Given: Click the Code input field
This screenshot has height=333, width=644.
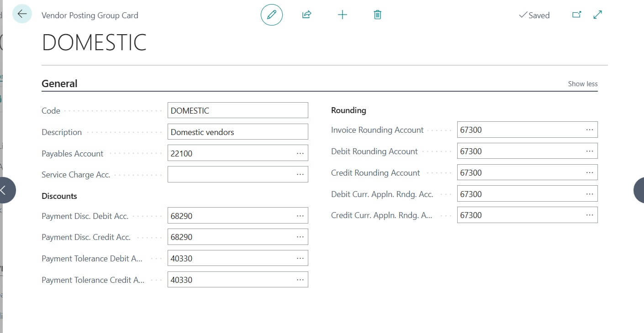Looking at the screenshot, I should coord(238,110).
